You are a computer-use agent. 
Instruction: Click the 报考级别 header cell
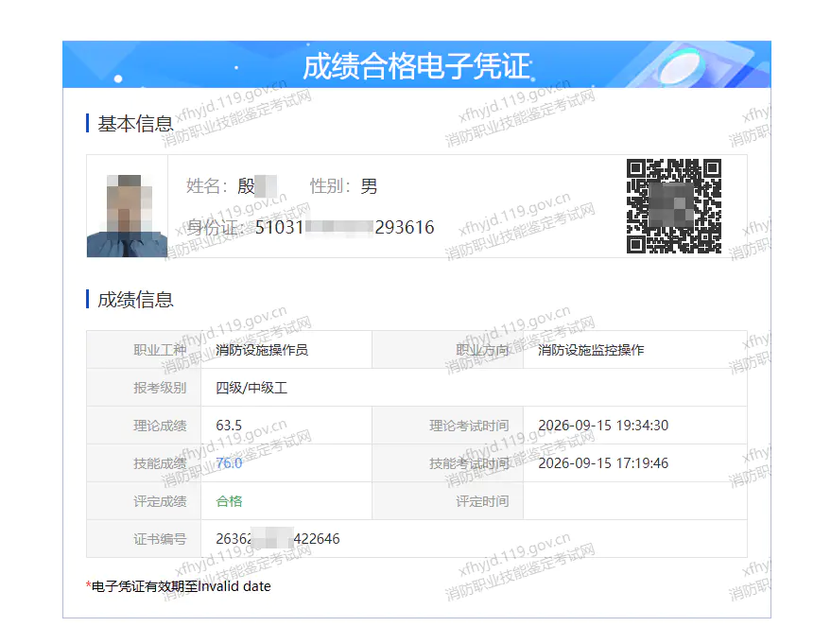pyautogui.click(x=144, y=388)
